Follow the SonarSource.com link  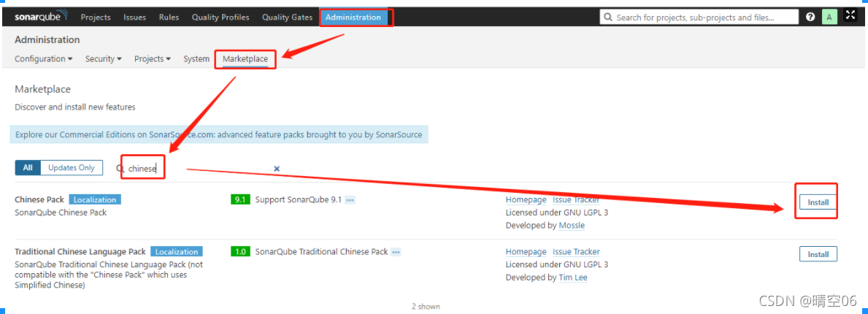[182, 134]
